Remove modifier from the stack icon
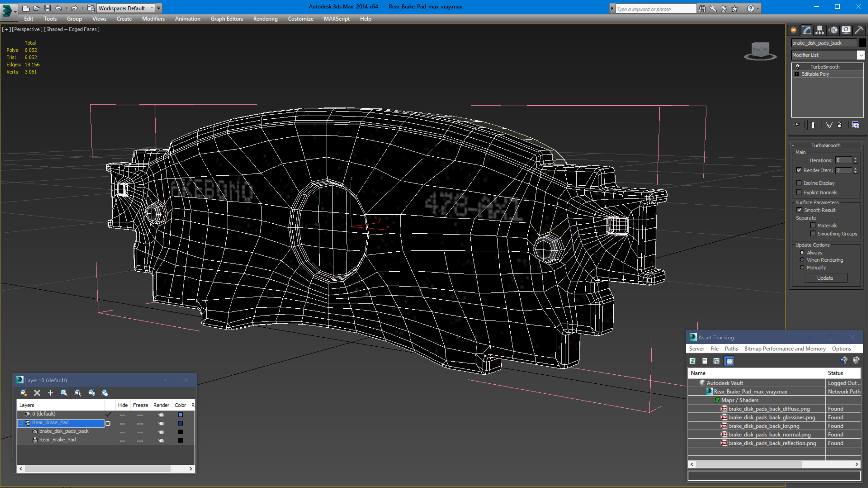Viewport: 868px width, 488px height. [840, 125]
